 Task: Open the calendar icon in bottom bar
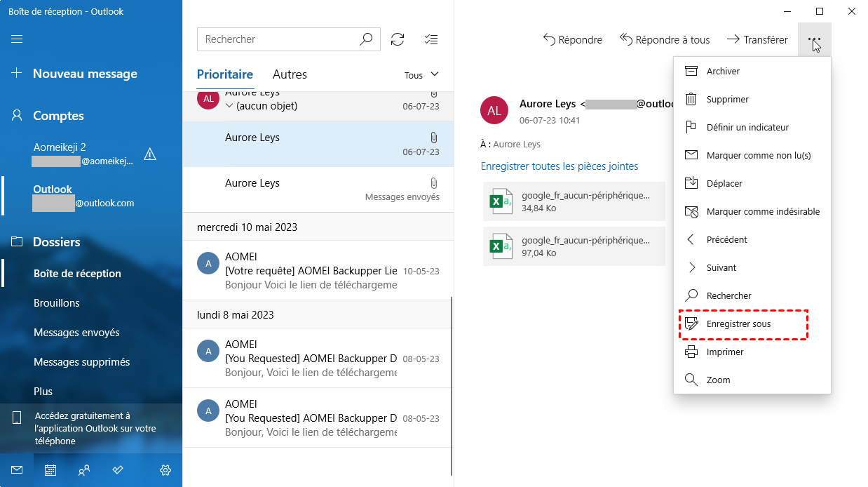click(50, 470)
